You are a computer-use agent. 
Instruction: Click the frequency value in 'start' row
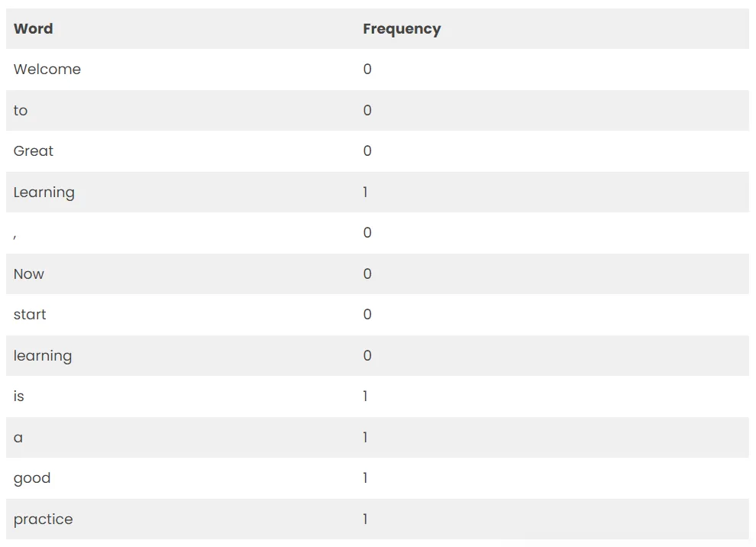(367, 315)
